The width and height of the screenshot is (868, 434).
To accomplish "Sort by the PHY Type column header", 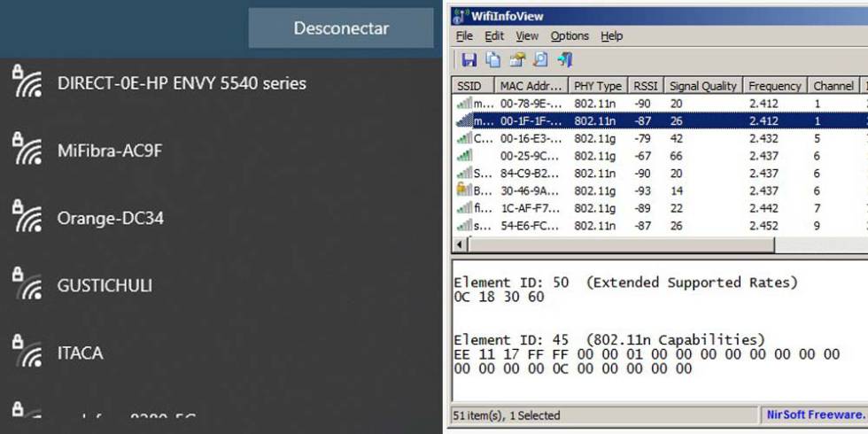I will coord(598,86).
